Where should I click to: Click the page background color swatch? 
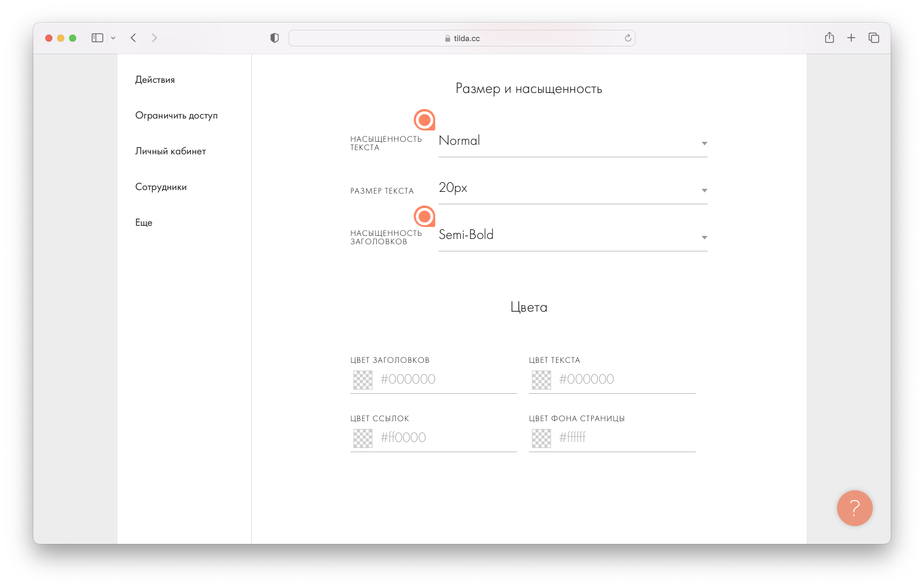[541, 438]
